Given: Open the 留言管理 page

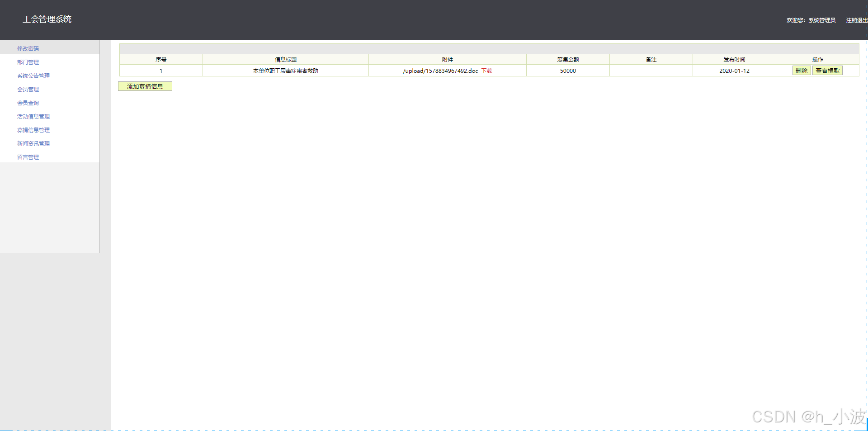Looking at the screenshot, I should [28, 157].
